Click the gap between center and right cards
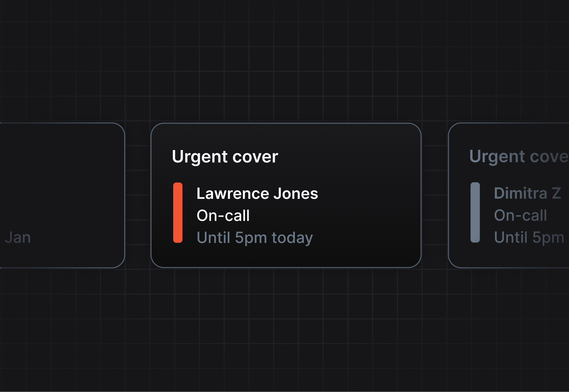 coord(435,196)
